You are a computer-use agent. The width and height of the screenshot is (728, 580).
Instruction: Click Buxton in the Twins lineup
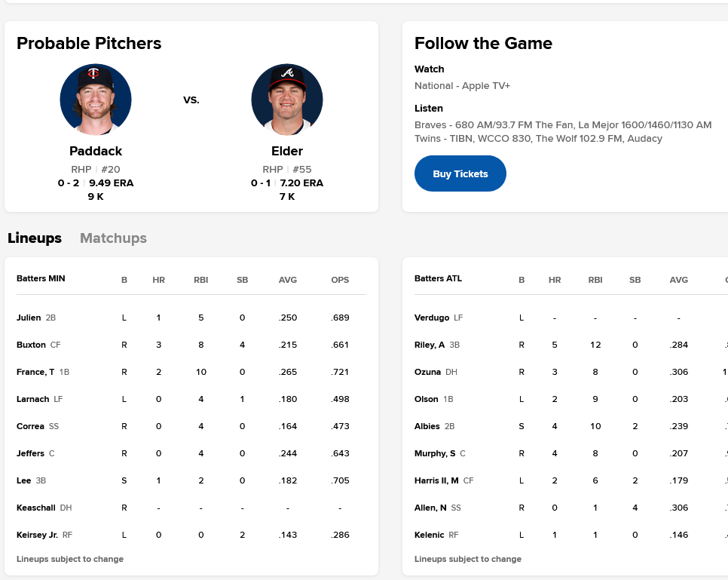pos(31,345)
